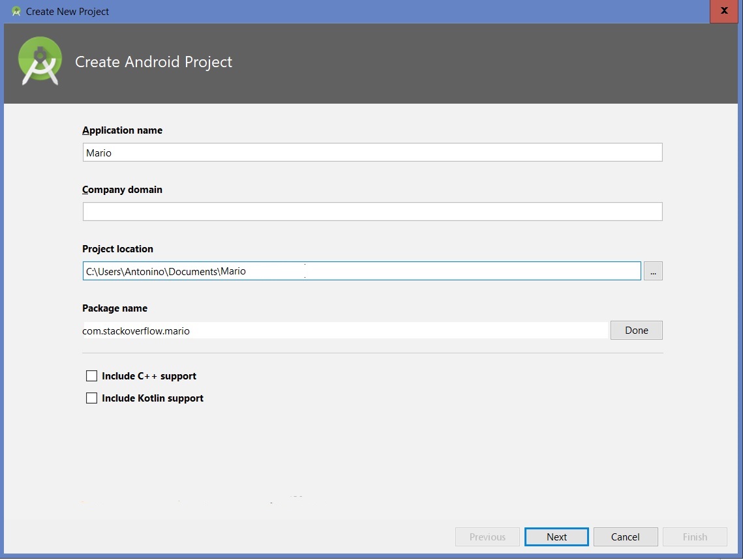This screenshot has height=560, width=743.
Task: Click the small Android icon in the title bar
Action: coord(16,11)
